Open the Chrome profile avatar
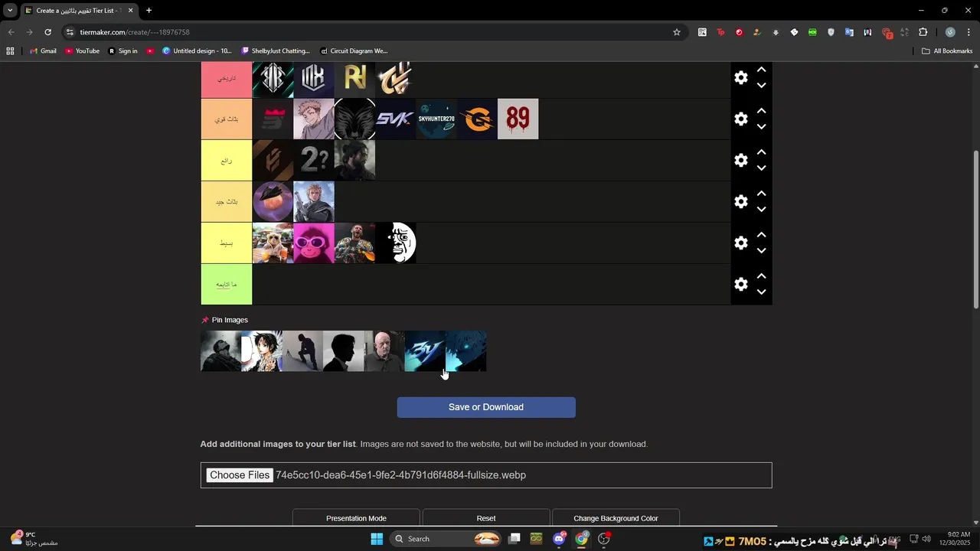This screenshot has height=551, width=980. point(950,32)
